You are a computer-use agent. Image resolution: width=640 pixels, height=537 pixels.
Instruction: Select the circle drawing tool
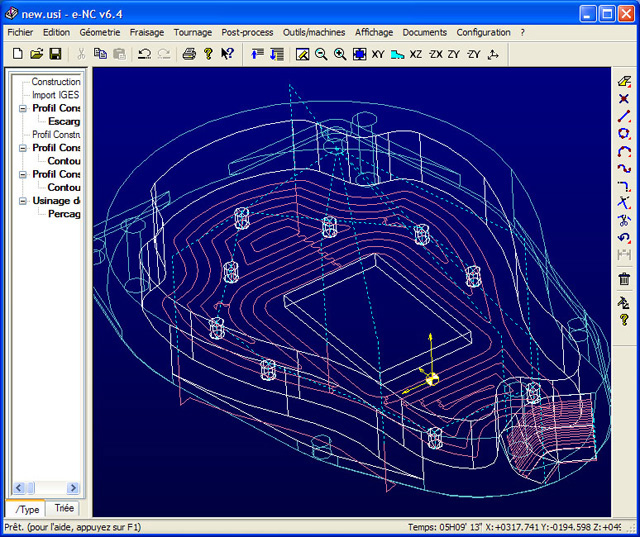624,133
